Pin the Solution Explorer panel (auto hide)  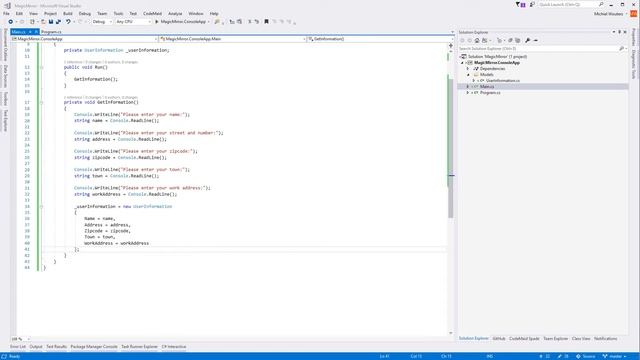[619, 32]
